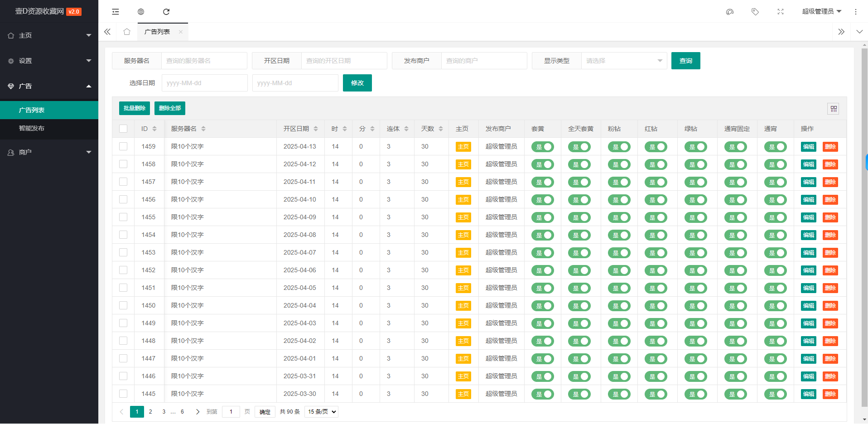This screenshot has height=424, width=868.
Task: Collapse the sidebar menu
Action: click(116, 12)
